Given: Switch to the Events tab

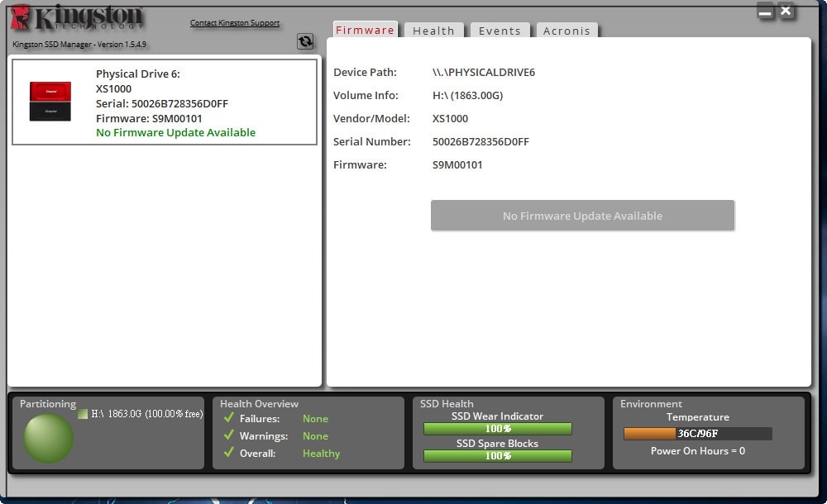Looking at the screenshot, I should [x=500, y=31].
